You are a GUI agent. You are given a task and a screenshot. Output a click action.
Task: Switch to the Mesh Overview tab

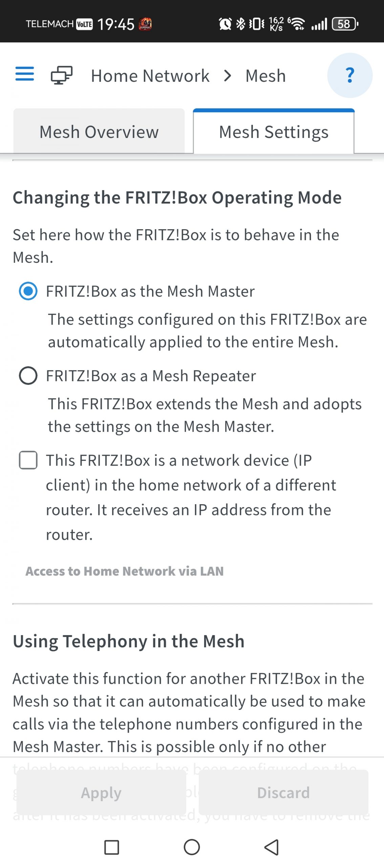[x=99, y=132]
